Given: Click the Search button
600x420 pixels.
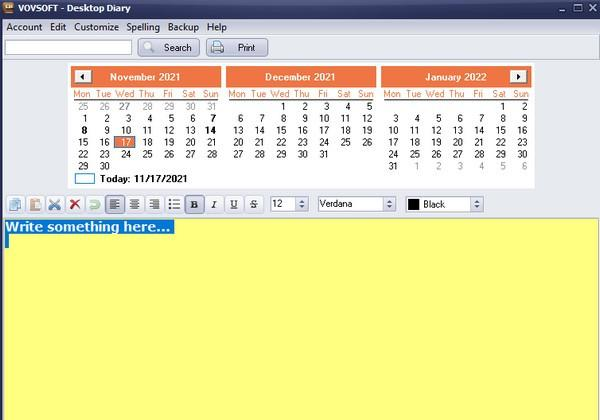Looking at the screenshot, I should point(169,47).
